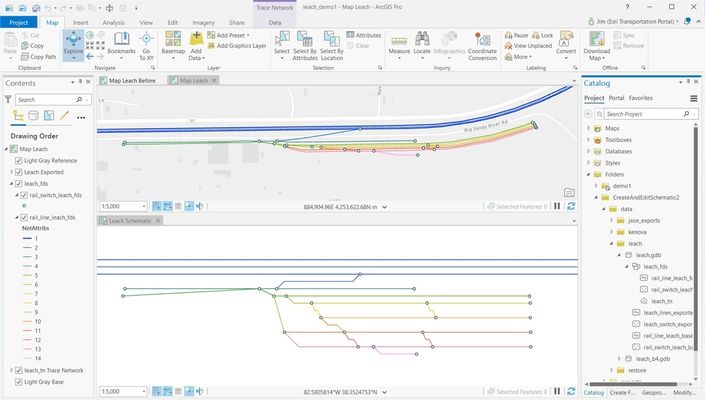Show List By Data Source

point(33,116)
